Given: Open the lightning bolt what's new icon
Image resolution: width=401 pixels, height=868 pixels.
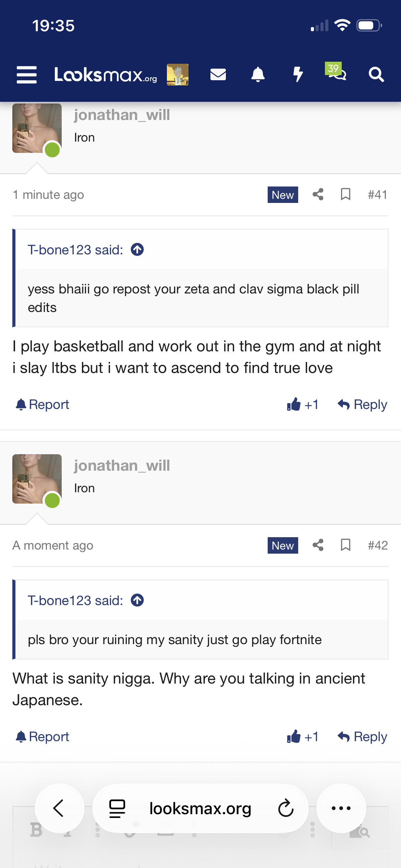Looking at the screenshot, I should coord(298,74).
